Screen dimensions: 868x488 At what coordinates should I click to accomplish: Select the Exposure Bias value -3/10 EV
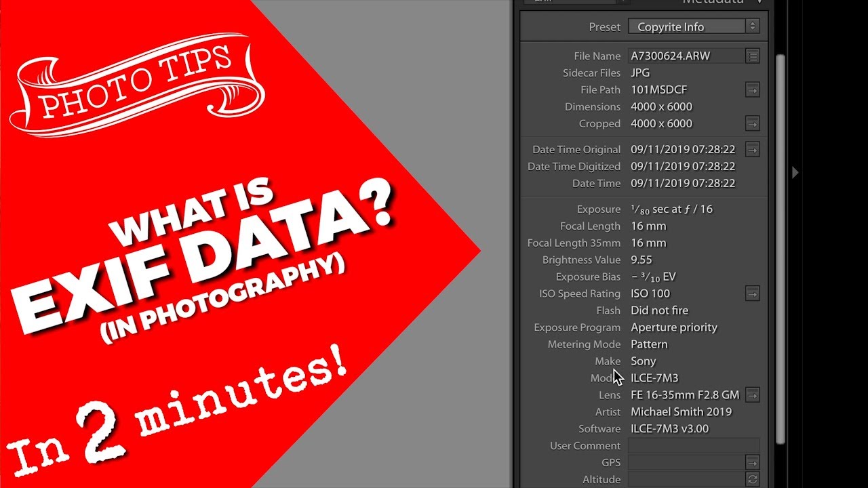653,277
